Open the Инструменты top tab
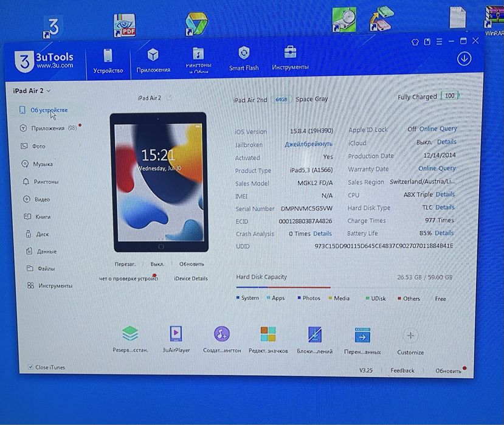 click(290, 58)
